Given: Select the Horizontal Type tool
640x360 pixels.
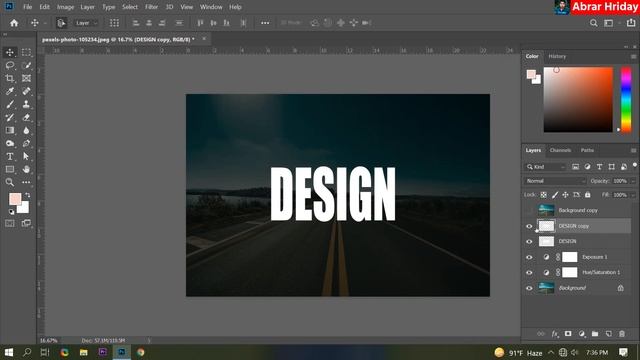Looking at the screenshot, I should [10, 156].
